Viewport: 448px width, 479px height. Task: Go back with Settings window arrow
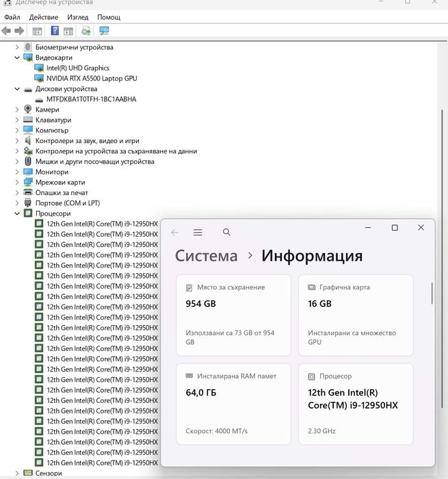174,233
